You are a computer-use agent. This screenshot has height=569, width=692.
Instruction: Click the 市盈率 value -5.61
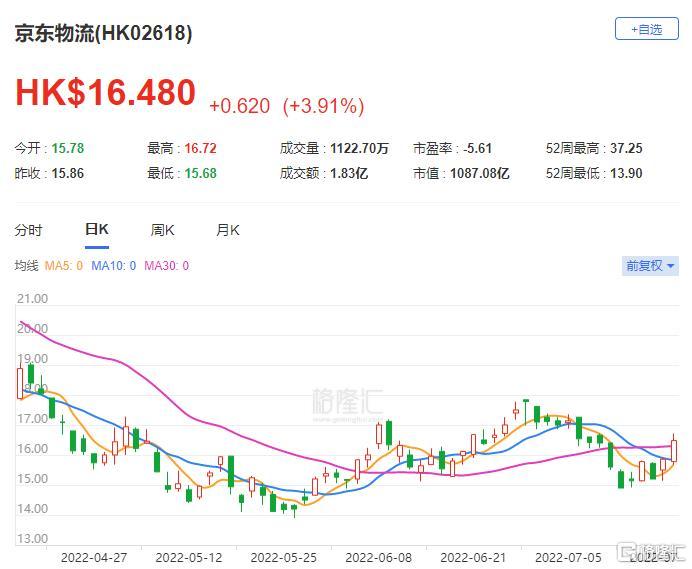point(478,148)
